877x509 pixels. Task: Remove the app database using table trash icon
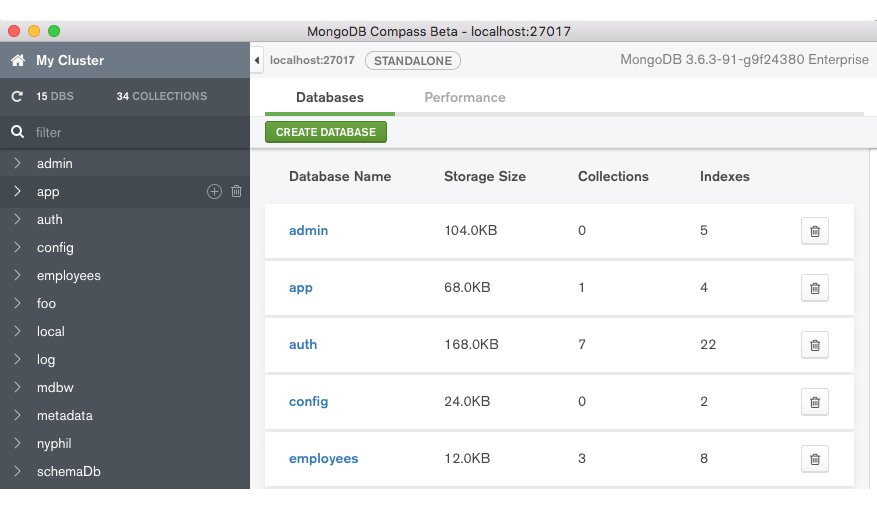tap(814, 288)
